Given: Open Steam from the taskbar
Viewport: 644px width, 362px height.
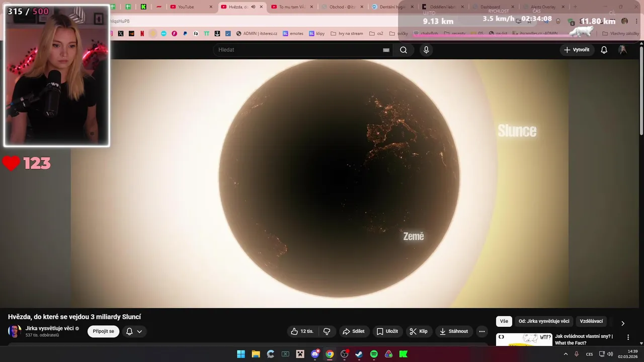Looking at the screenshot, I should 359,354.
